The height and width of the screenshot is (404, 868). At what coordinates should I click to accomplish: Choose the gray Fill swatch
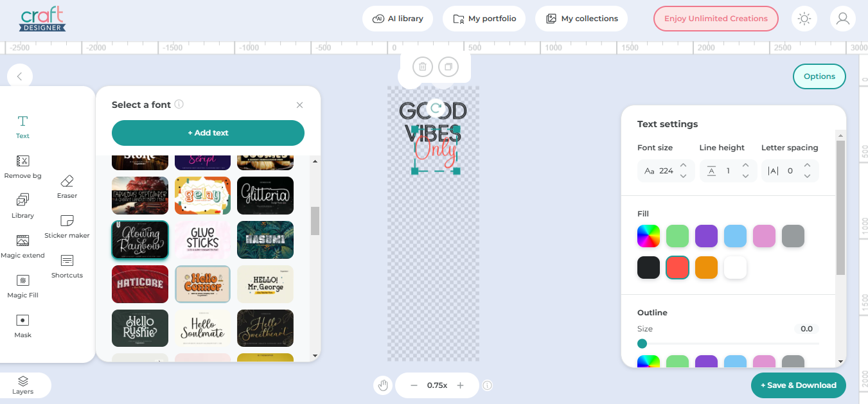coord(793,236)
